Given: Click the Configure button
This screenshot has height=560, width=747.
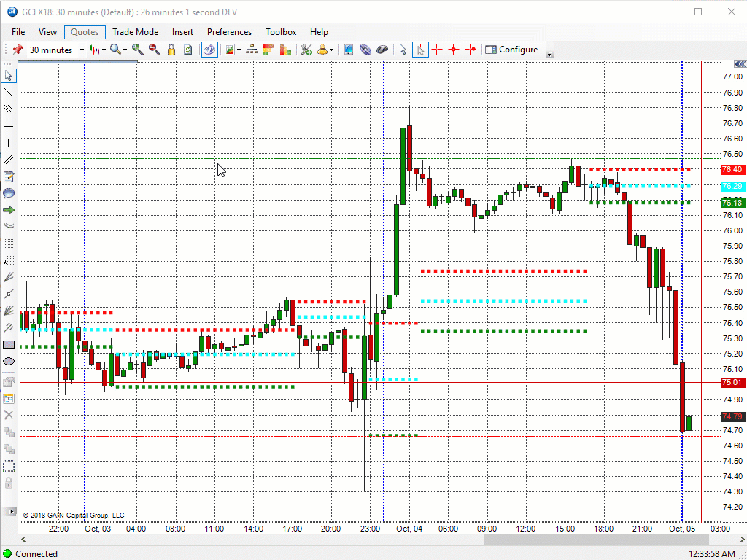Looking at the screenshot, I should click(512, 50).
